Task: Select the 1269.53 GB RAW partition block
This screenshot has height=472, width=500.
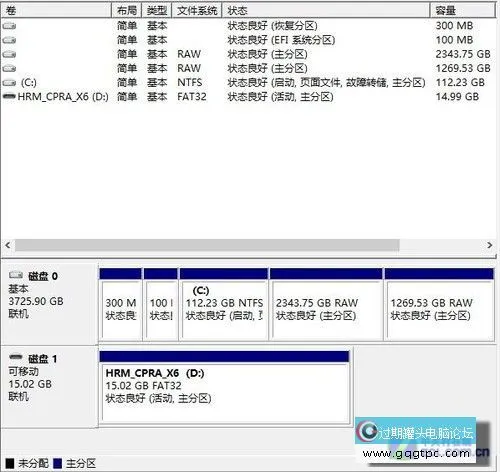Action: coord(439,305)
